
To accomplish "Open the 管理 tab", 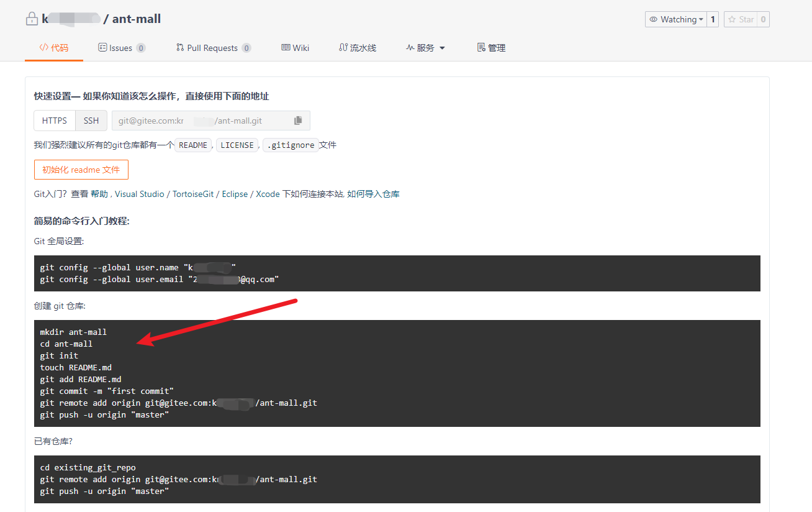I will pyautogui.click(x=491, y=48).
